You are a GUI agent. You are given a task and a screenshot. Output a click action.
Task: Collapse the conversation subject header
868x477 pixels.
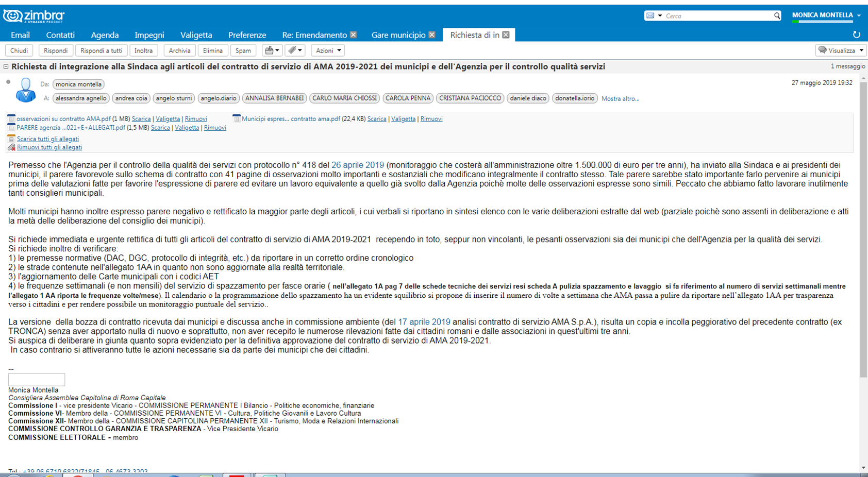pyautogui.click(x=6, y=66)
